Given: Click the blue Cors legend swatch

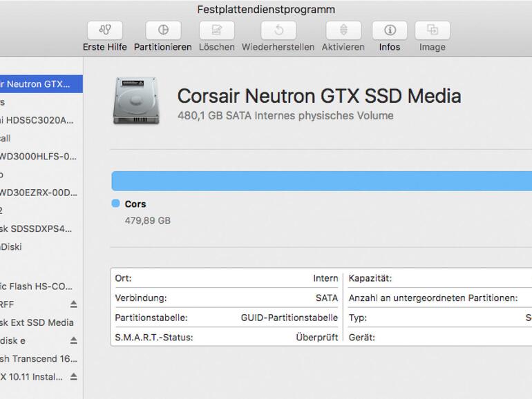Looking at the screenshot, I should pos(115,204).
